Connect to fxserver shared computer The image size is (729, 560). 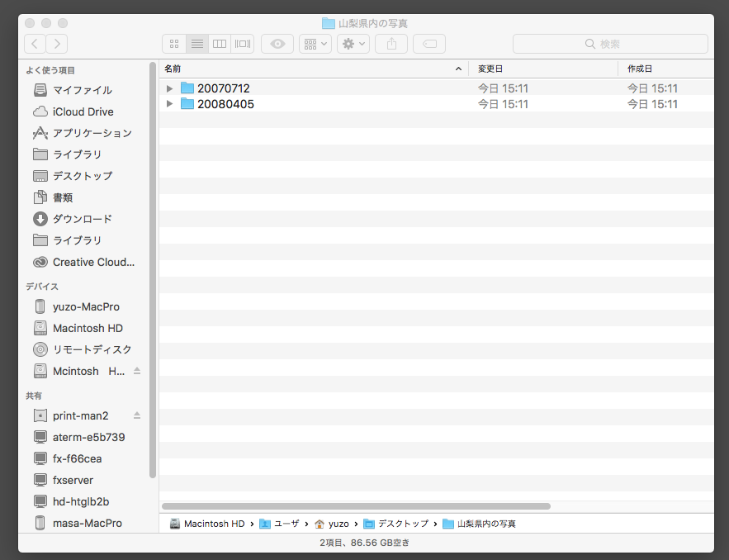pos(64,480)
